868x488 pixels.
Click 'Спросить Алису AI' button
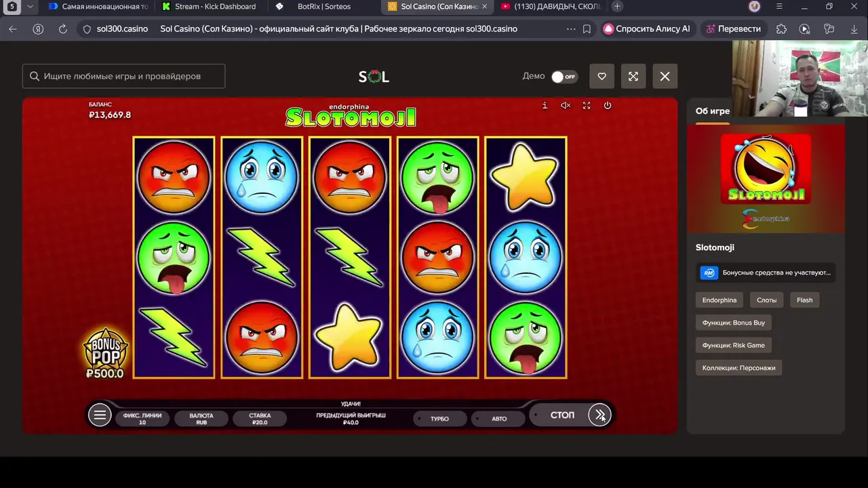[x=647, y=29]
